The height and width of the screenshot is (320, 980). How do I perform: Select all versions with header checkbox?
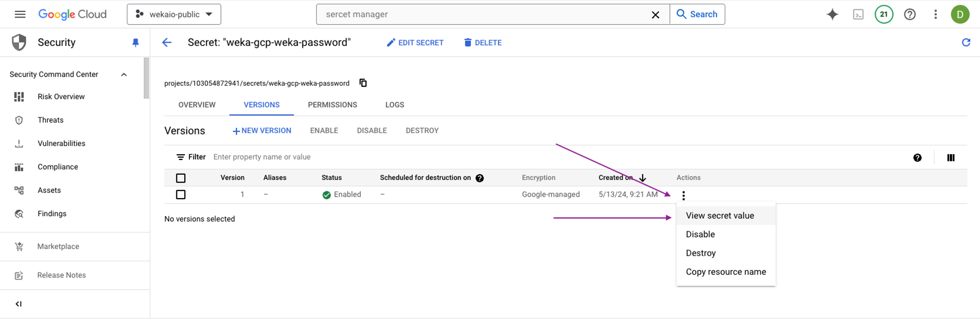[x=181, y=178]
